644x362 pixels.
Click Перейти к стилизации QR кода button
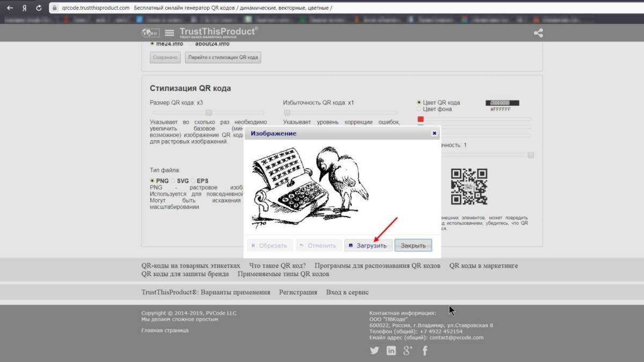click(223, 57)
